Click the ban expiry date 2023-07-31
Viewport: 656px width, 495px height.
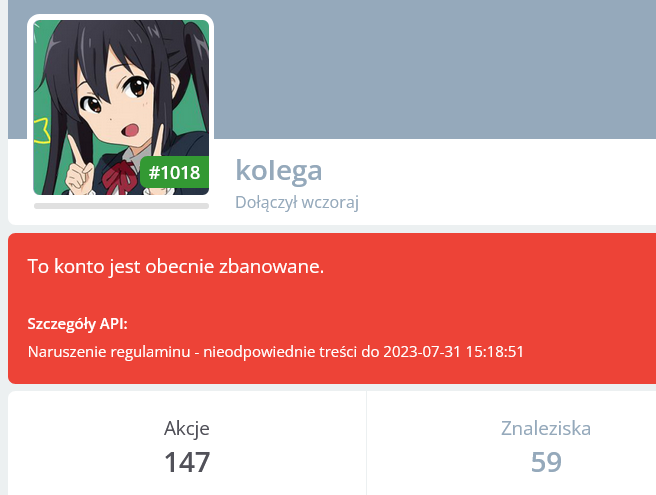pos(422,351)
